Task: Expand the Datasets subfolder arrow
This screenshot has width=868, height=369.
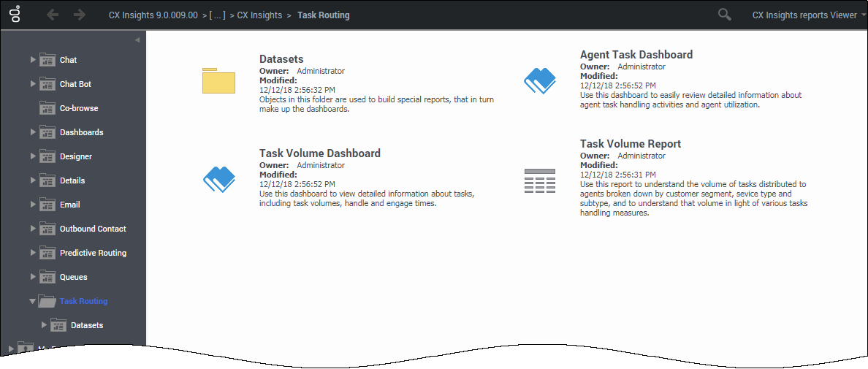Action: pos(45,325)
